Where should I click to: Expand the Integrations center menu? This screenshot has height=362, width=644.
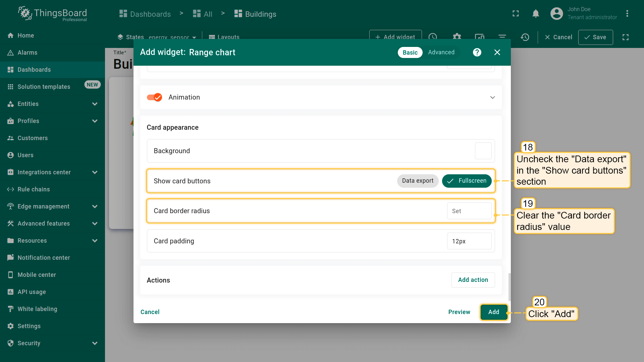(x=95, y=172)
